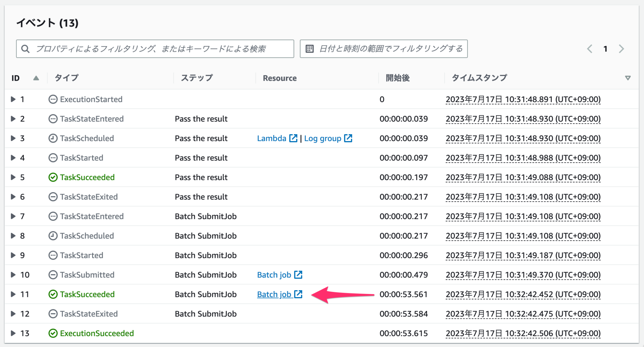The width and height of the screenshot is (644, 347).
Task: Expand event 13 ExecutionSucceeded details
Action: click(13, 333)
